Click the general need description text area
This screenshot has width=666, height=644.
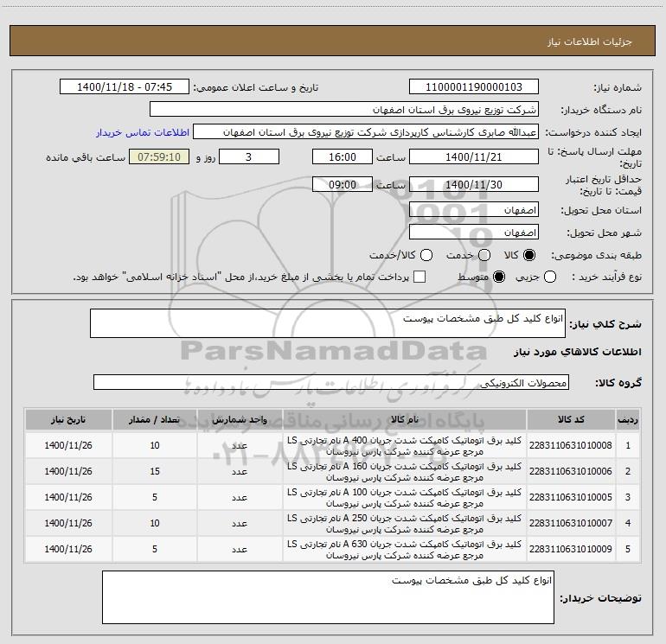[328, 323]
